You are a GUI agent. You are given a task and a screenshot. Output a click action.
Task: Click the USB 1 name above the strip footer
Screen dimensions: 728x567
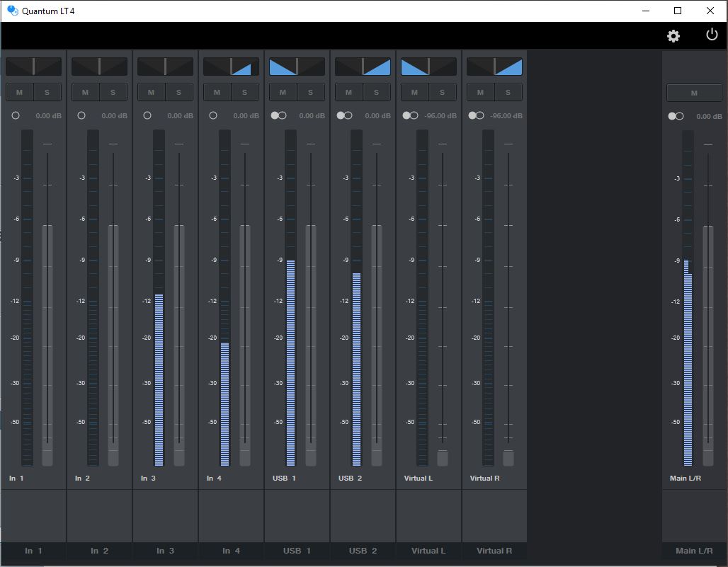284,478
